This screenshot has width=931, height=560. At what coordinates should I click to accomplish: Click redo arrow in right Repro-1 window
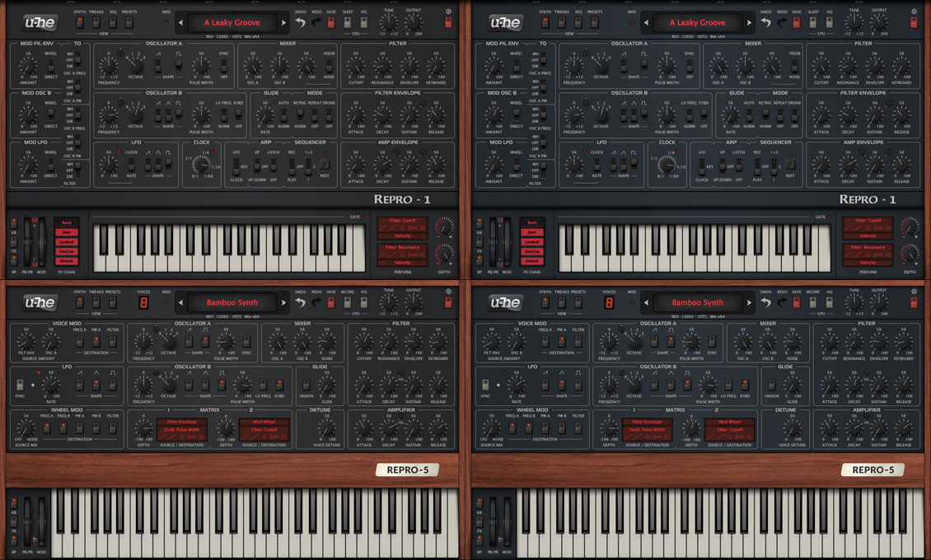point(782,22)
